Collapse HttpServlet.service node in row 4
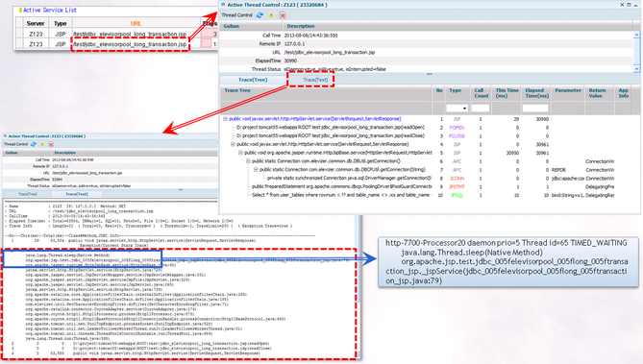The image size is (643, 364). [233, 144]
